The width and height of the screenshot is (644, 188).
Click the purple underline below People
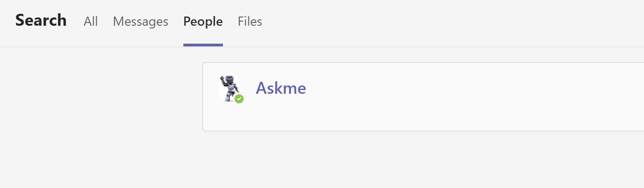203,45
